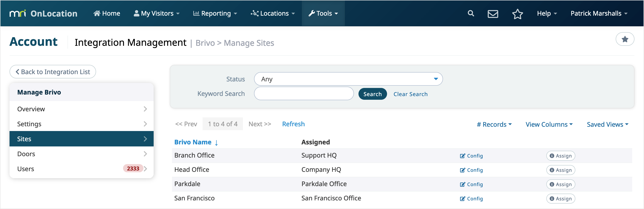Image resolution: width=644 pixels, height=209 pixels.
Task: Click the chart icon beside Reporting
Action: (x=196, y=13)
